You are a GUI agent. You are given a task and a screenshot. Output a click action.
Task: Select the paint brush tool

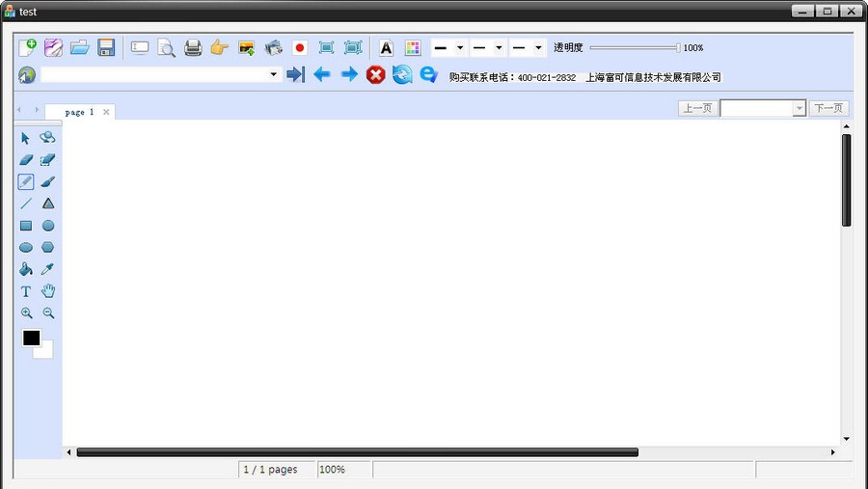[47, 181]
